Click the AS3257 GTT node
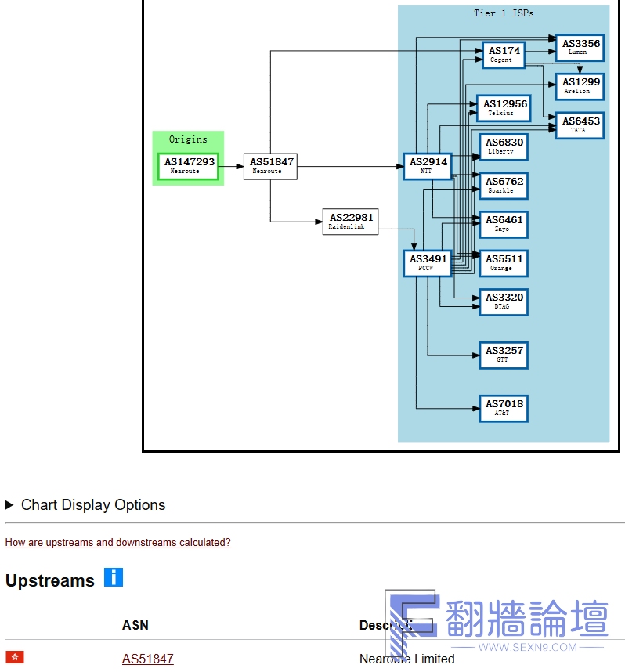 [503, 355]
